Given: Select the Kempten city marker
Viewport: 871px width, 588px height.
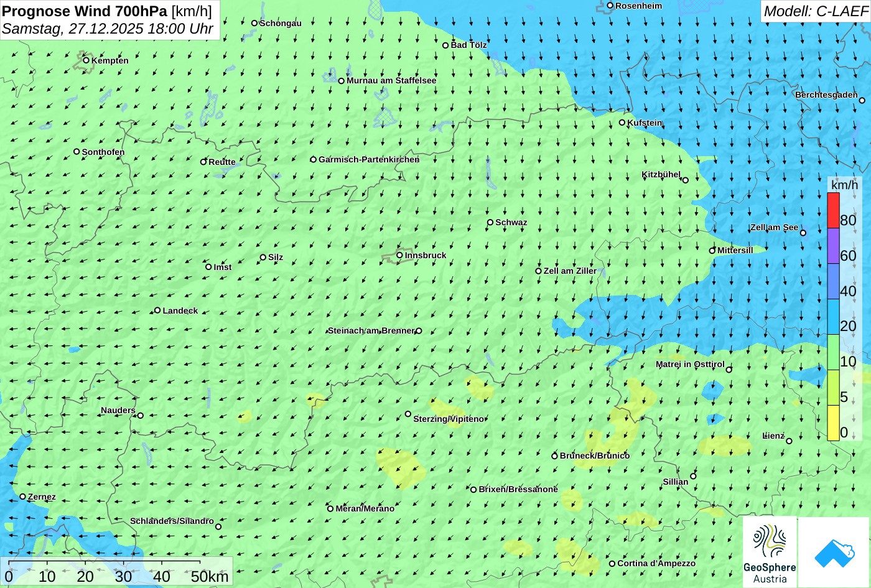Looking at the screenshot, I should coord(86,60).
